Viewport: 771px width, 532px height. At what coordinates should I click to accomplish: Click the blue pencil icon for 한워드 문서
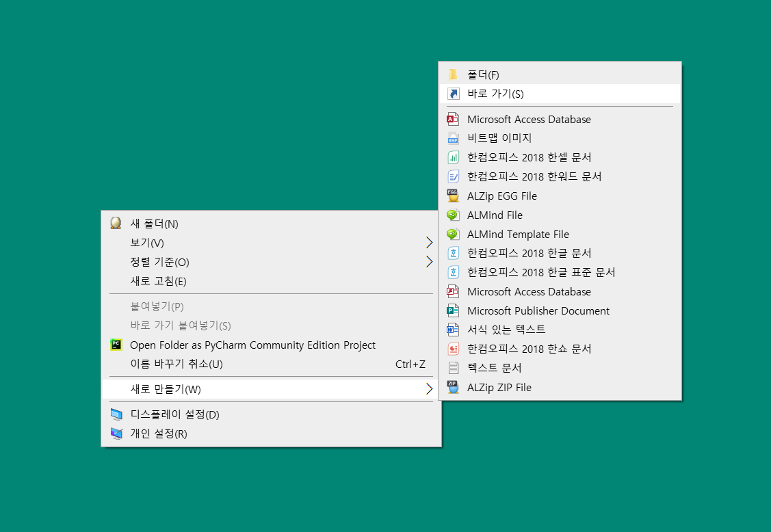[453, 176]
